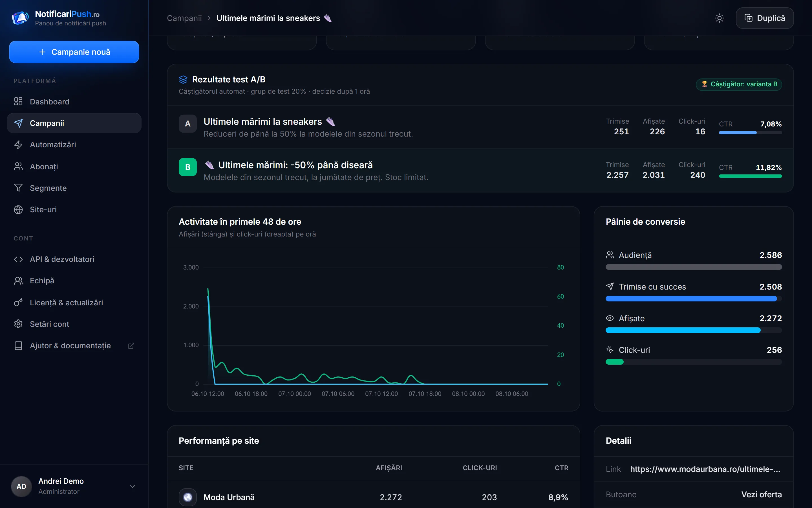The image size is (812, 508).
Task: Click the layers icon beside Rezultate test A/B
Action: [x=183, y=80]
